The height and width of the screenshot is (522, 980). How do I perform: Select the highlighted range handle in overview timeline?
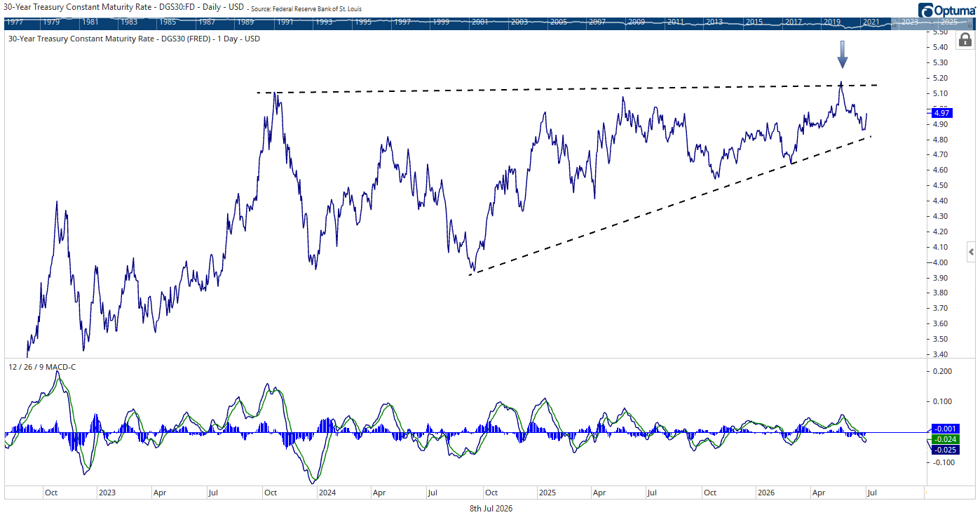tap(934, 22)
